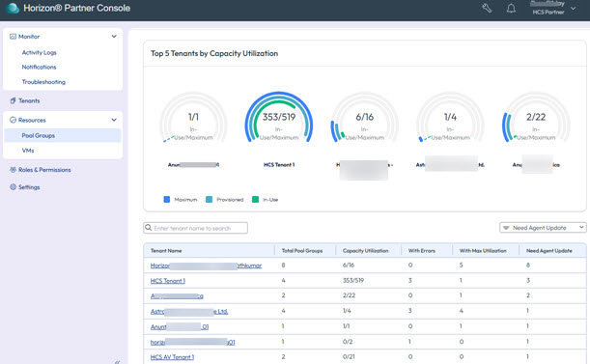Sort by Capacity Utilization column

365,251
